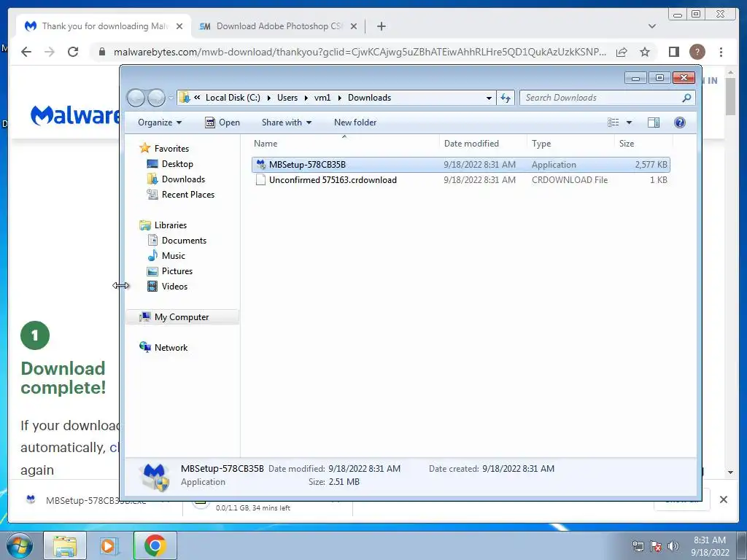
Task: Click the Chrome address bar URL
Action: point(360,52)
